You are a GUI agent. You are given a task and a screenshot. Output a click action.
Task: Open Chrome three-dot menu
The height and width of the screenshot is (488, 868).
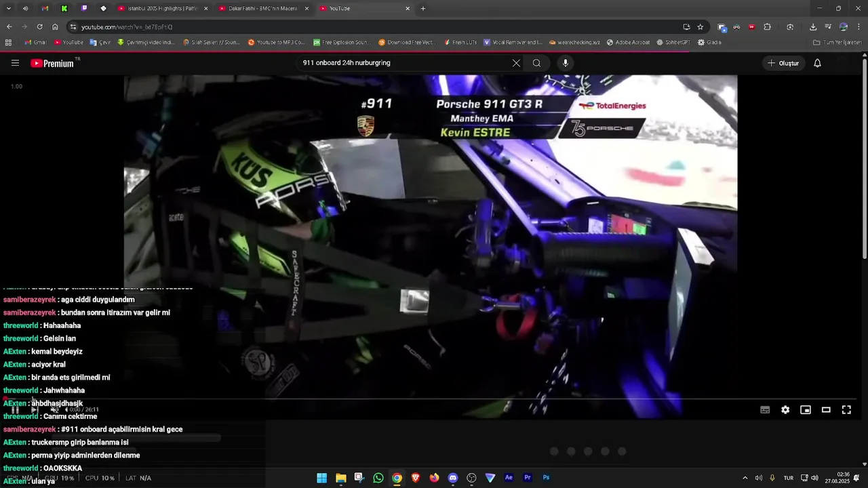[x=859, y=26]
